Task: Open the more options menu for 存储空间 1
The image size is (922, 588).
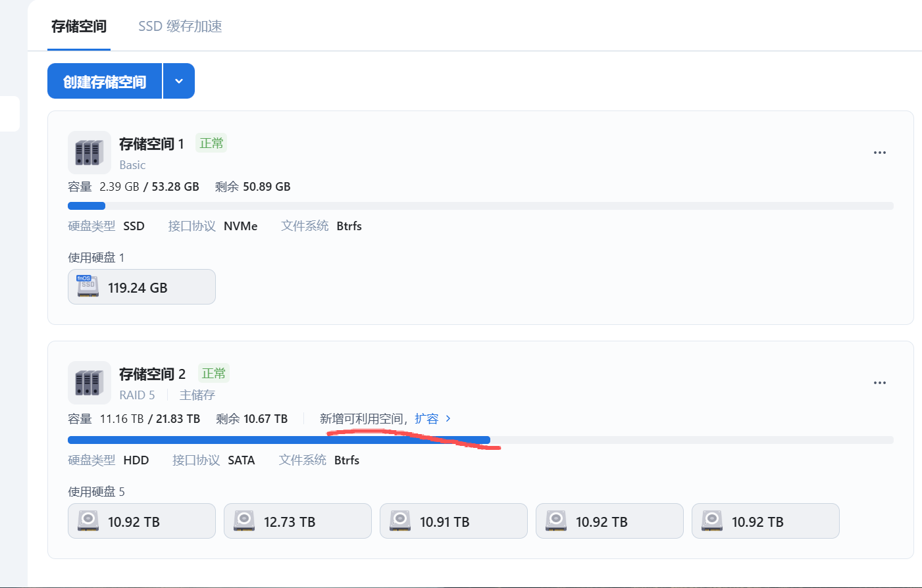Action: tap(880, 153)
